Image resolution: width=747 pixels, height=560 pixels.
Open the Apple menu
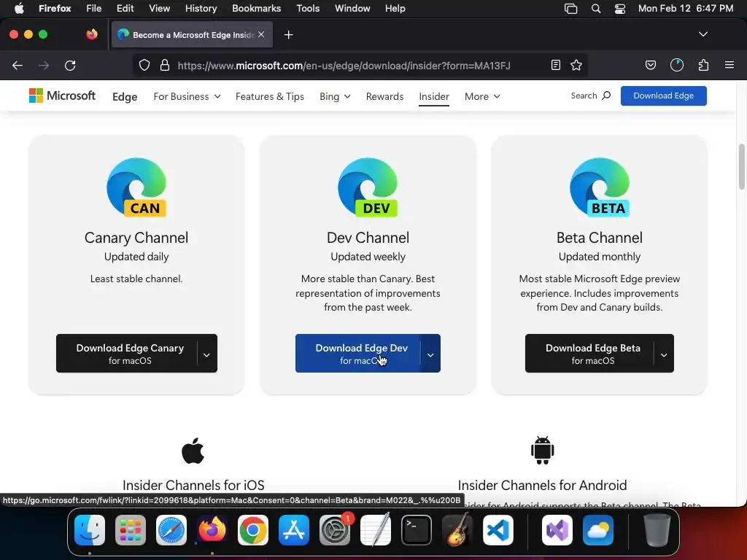pyautogui.click(x=19, y=8)
